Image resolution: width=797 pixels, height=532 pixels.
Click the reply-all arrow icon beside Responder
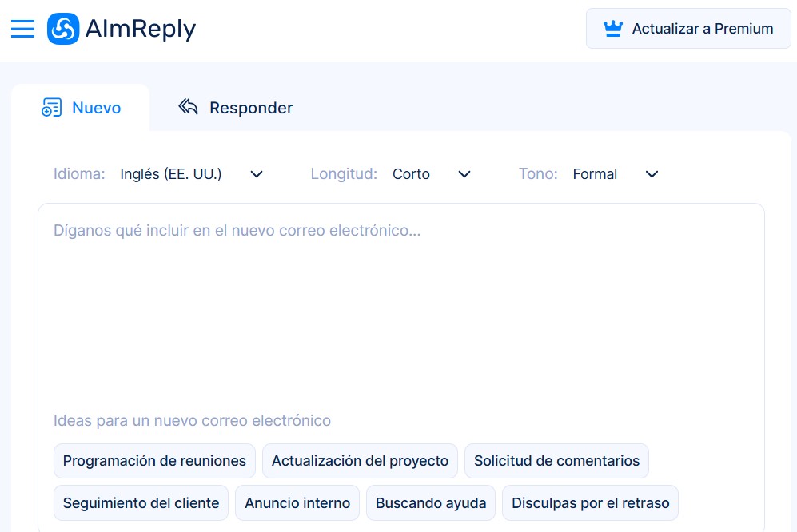[x=188, y=108]
